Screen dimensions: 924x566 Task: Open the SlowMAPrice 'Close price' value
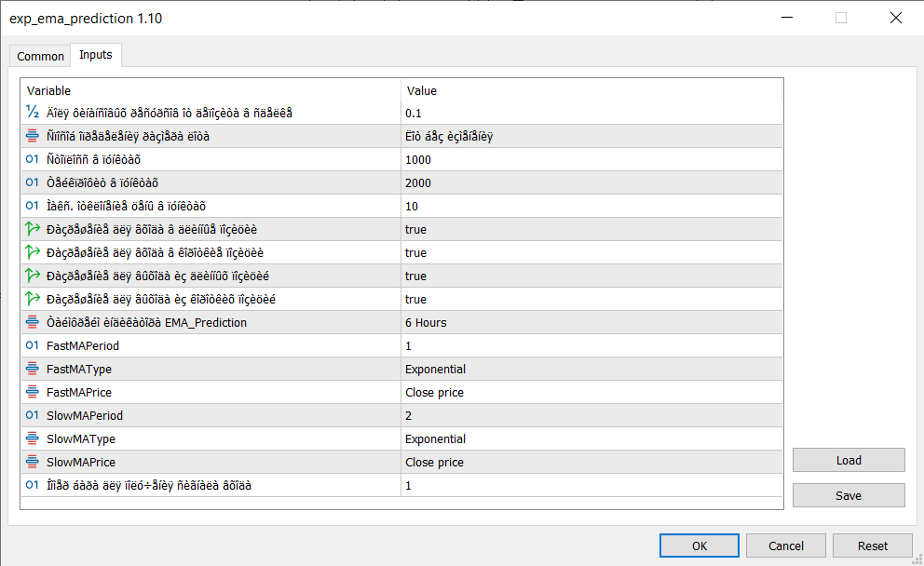pos(591,462)
